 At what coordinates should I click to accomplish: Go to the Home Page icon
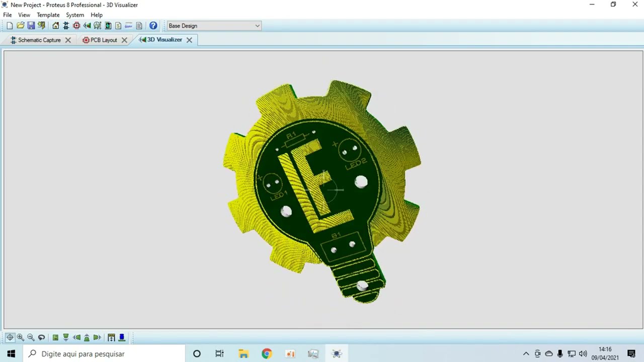click(55, 26)
